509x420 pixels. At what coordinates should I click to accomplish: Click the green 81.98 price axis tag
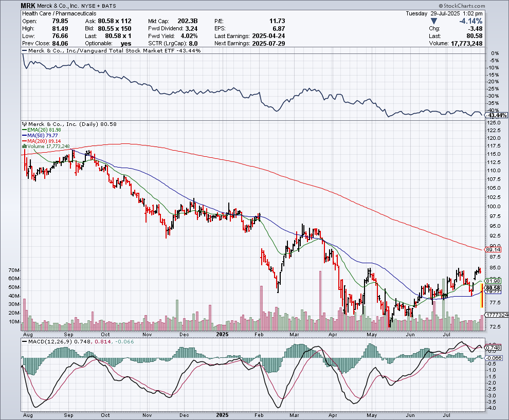click(493, 281)
